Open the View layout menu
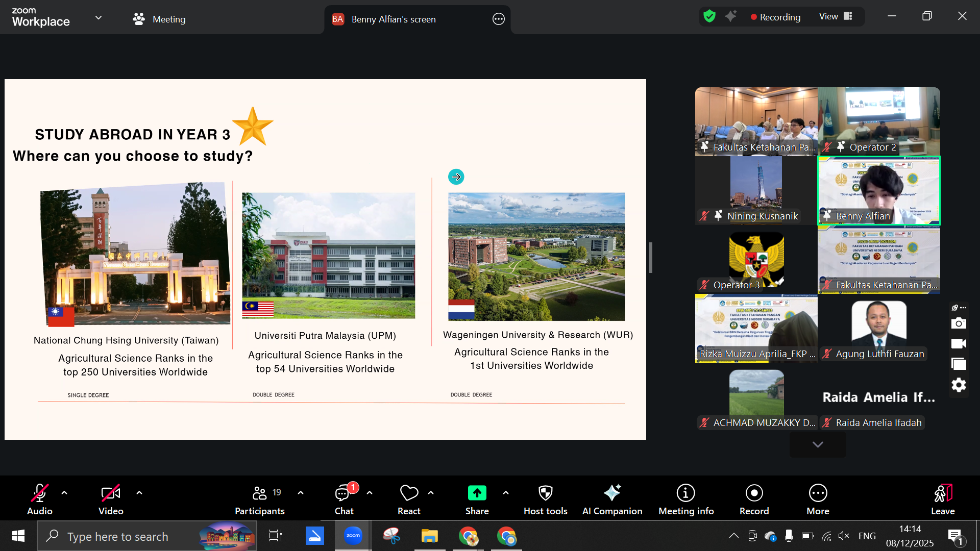Viewport: 980px width, 551px height. 836,17
